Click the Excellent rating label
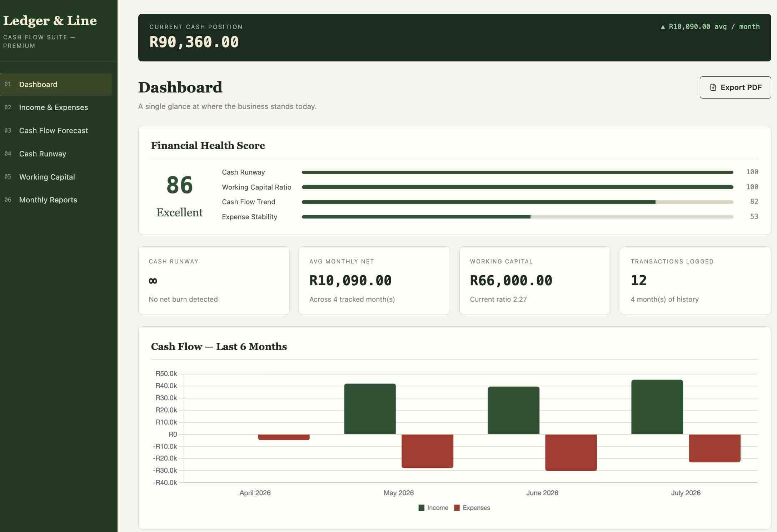777x532 pixels. (x=180, y=212)
